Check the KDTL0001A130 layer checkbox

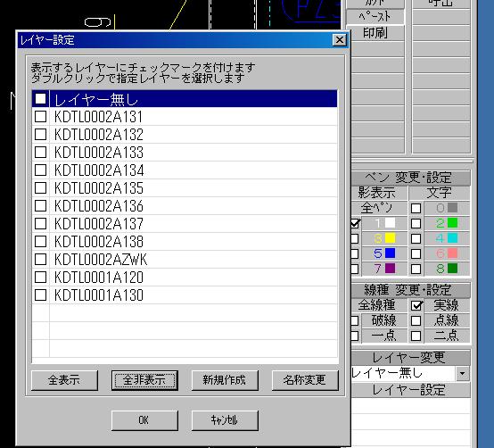40,295
